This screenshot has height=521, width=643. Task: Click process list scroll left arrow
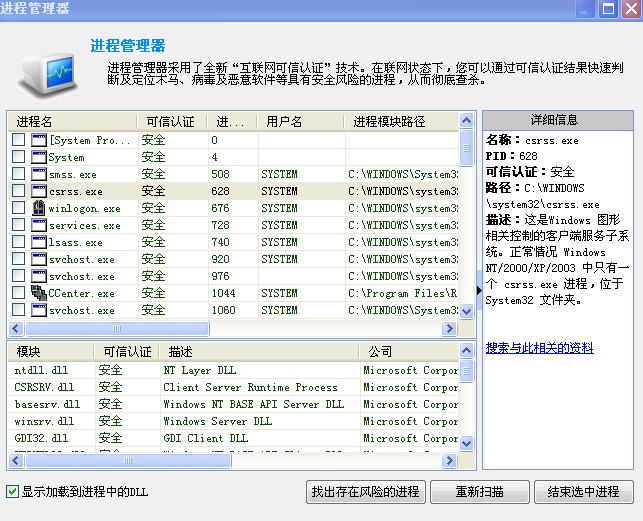point(16,328)
